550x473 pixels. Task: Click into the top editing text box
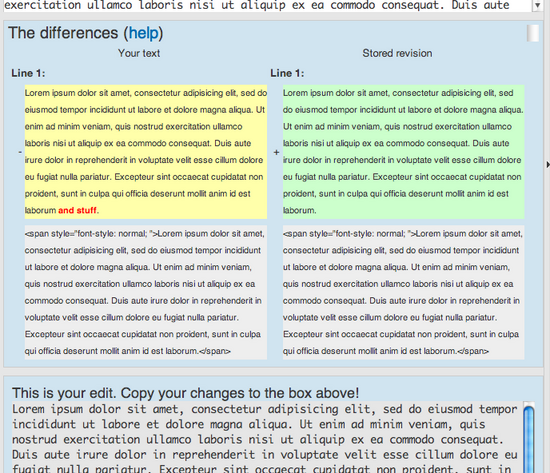(267, 6)
